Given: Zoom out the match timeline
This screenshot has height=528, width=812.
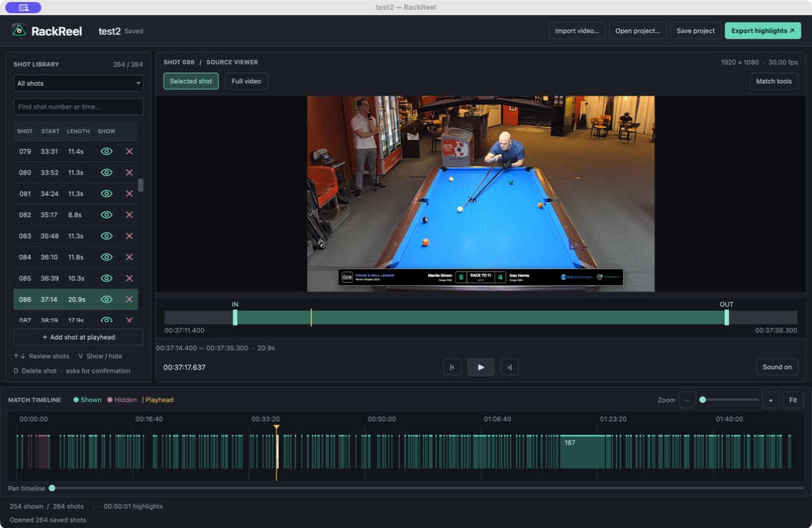Looking at the screenshot, I should [x=687, y=400].
